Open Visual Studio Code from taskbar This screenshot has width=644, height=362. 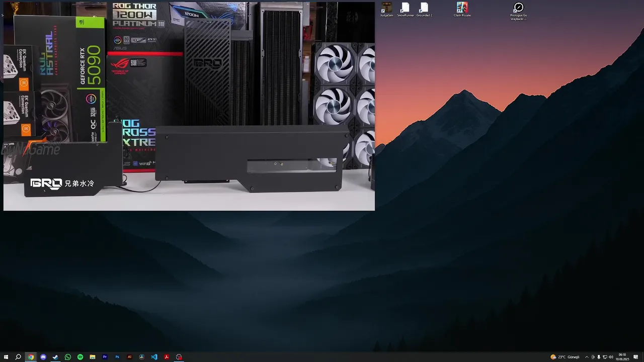[154, 357]
